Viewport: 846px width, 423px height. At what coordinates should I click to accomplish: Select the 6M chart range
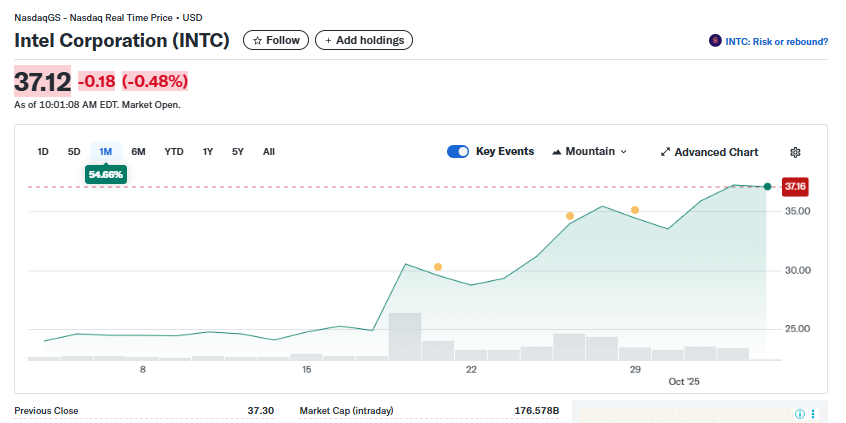[x=139, y=152]
